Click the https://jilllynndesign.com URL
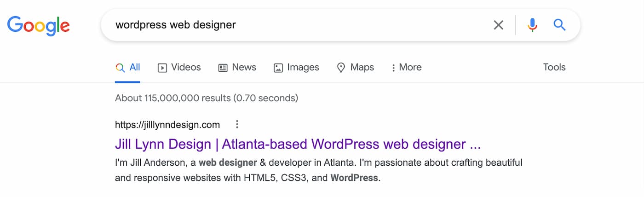Viewport: 644px width, 197px height. (167, 125)
